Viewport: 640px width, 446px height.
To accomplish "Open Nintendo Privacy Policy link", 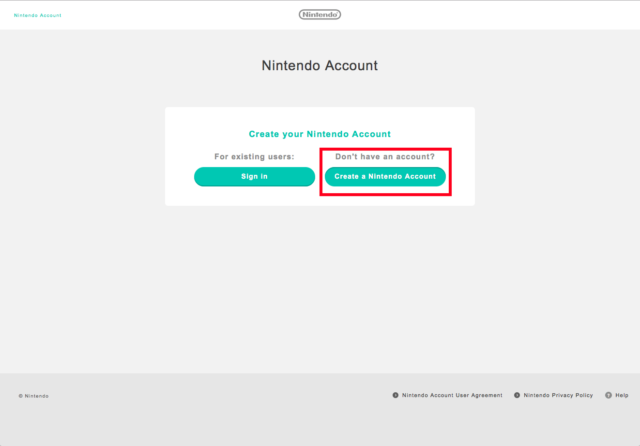I will point(558,395).
